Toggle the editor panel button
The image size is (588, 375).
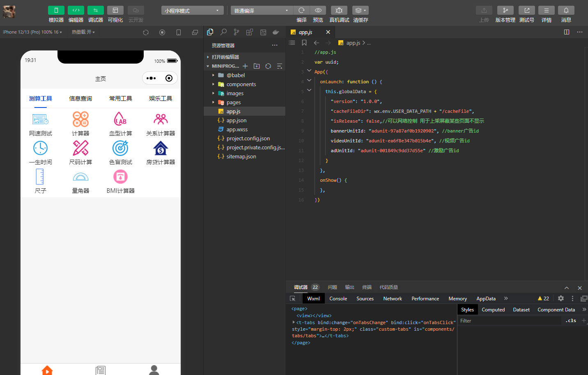click(76, 10)
